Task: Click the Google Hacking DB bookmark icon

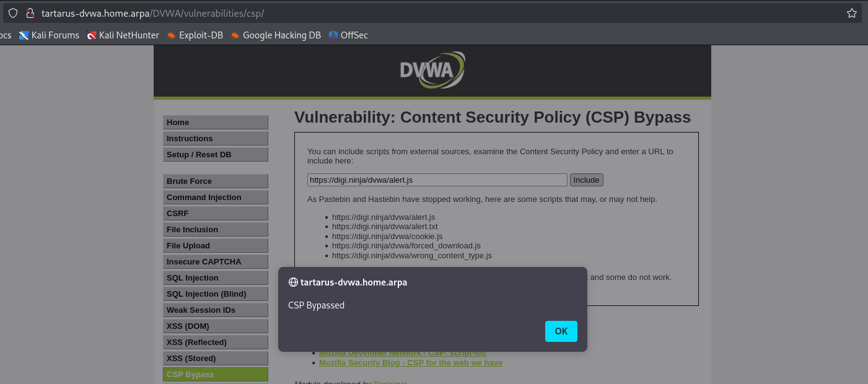Action: [235, 35]
